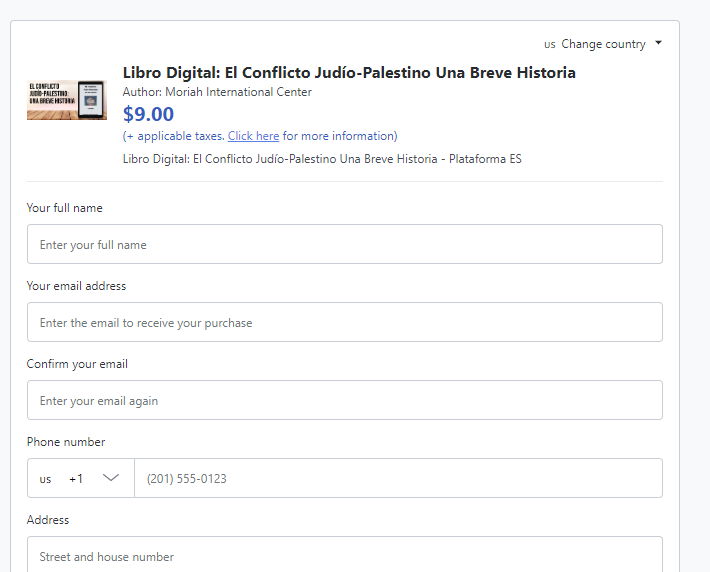Screen dimensions: 710x572
Task: Click the +1 dial code
Action: 76,479
